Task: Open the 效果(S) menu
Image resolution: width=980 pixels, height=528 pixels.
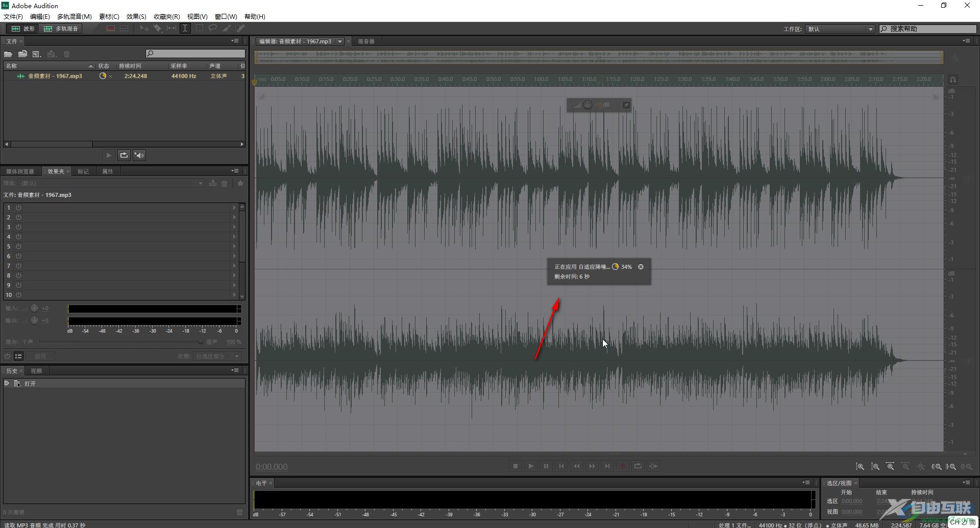Action: click(136, 16)
